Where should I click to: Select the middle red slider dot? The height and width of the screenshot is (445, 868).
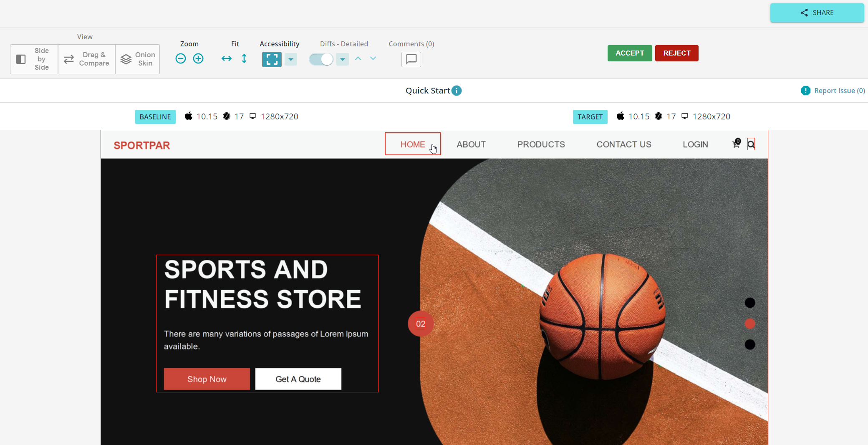[x=750, y=324]
